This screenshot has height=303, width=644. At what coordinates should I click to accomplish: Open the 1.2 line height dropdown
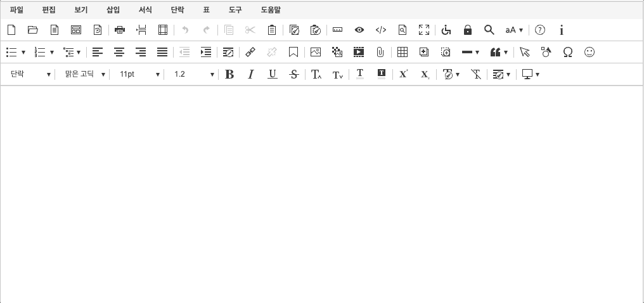point(194,75)
